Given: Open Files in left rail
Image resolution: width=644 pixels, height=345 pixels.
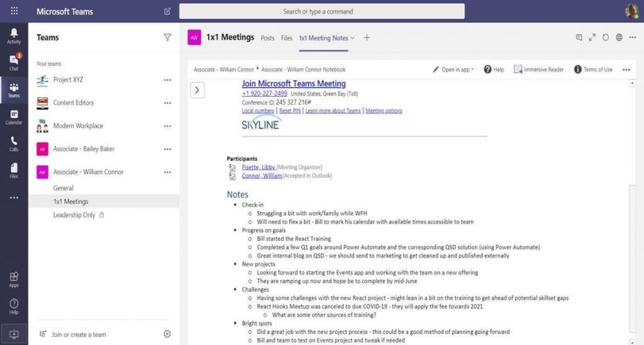Looking at the screenshot, I should click(14, 171).
